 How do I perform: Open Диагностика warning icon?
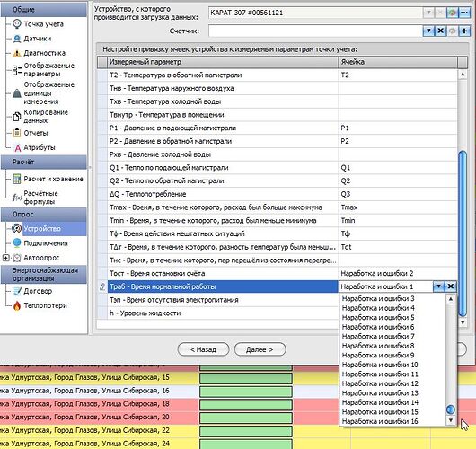[17, 53]
